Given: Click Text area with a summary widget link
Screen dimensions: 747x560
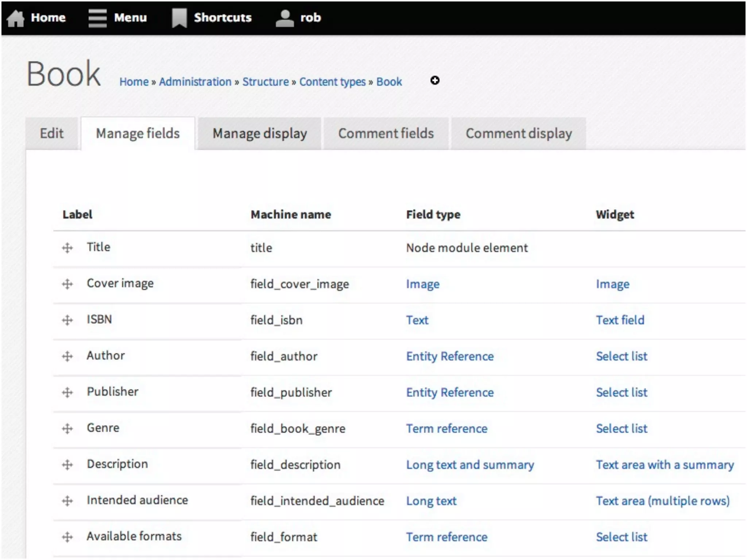Looking at the screenshot, I should coord(665,465).
